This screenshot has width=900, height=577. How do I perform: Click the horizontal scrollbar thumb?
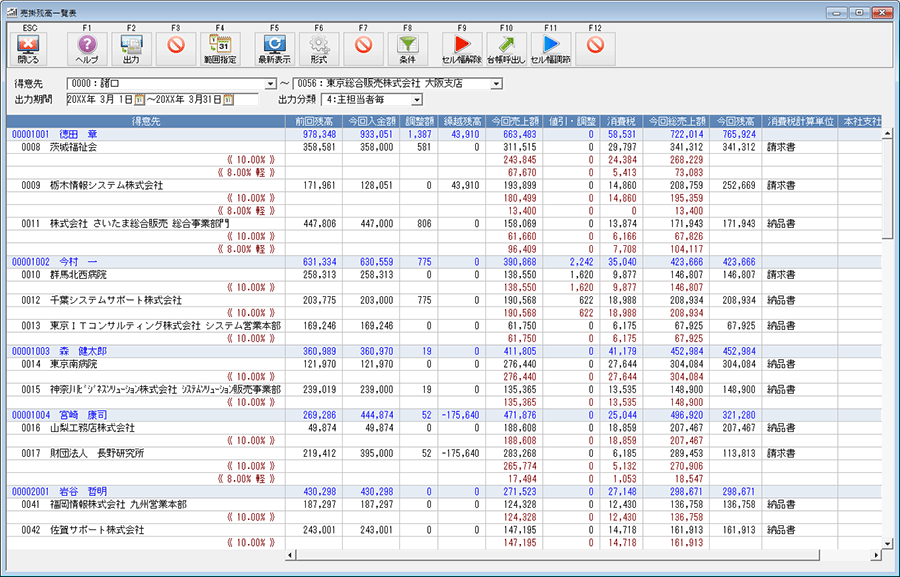pos(558,555)
